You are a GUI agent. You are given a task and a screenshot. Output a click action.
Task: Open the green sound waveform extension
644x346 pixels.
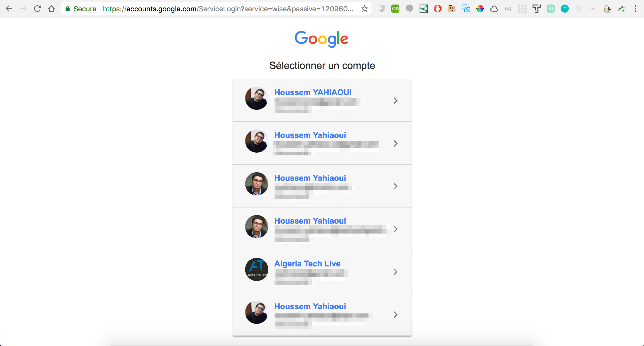(550, 9)
